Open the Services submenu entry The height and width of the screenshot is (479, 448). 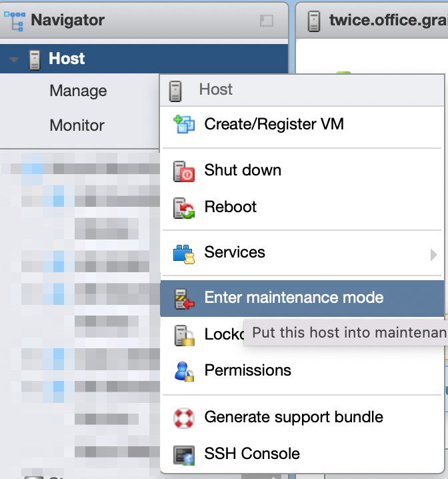pyautogui.click(x=302, y=252)
